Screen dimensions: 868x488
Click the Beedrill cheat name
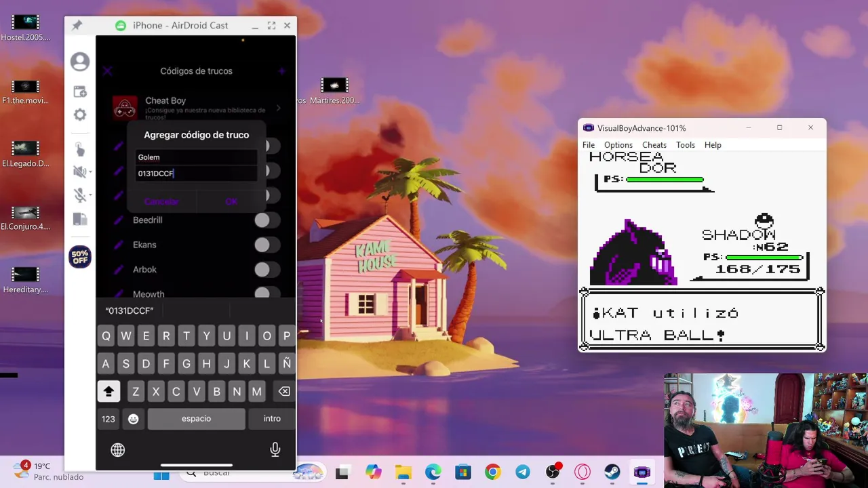[148, 220]
